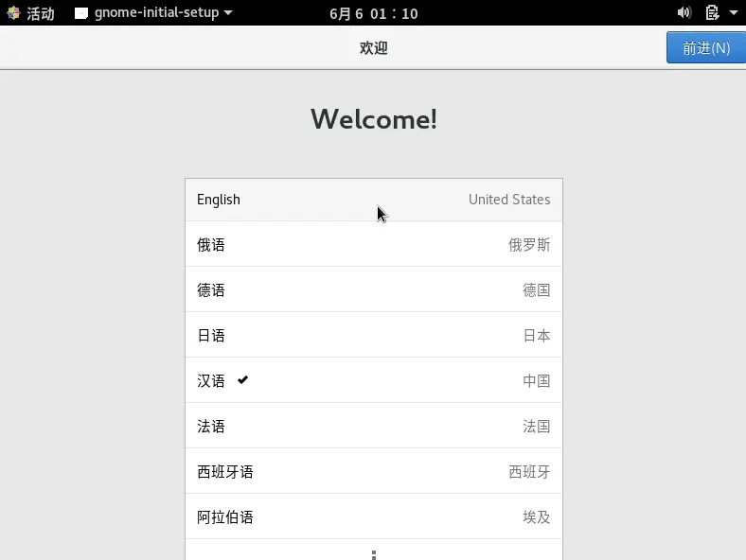Expand the gnome-initial-setup dropdown arrow

pos(228,13)
